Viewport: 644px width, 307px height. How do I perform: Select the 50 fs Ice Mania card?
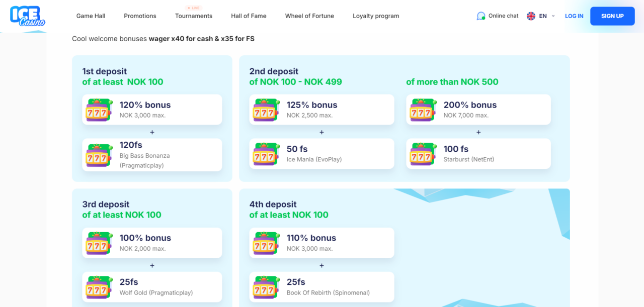(321, 154)
